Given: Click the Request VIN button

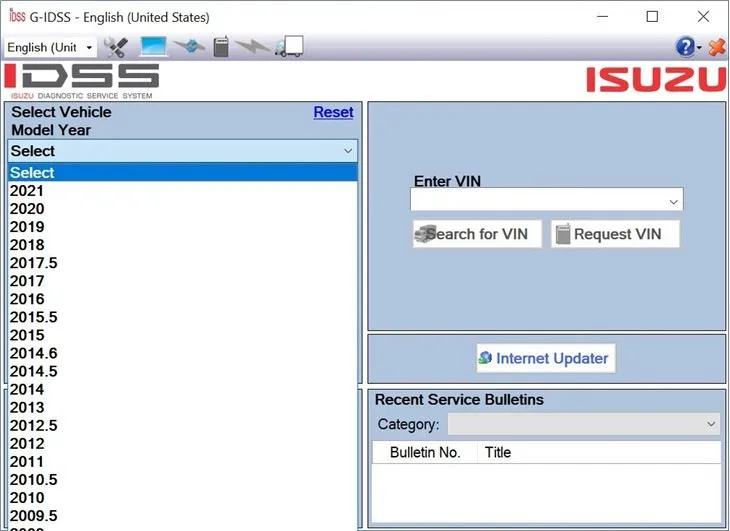Looking at the screenshot, I should (615, 234).
